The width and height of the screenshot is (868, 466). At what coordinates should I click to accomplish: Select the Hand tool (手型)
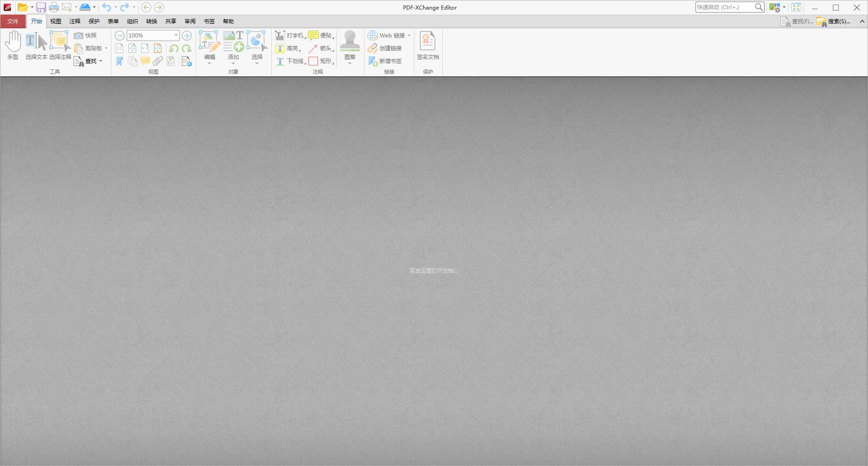pos(13,46)
